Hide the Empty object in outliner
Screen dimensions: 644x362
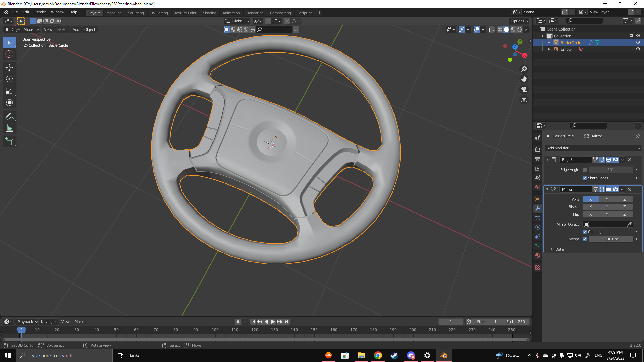click(638, 49)
